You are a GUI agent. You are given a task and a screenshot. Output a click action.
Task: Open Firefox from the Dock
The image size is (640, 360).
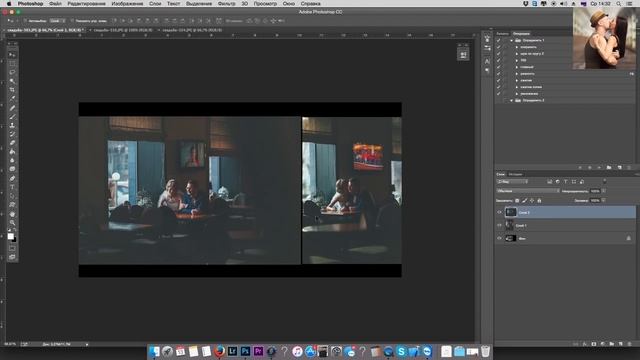click(219, 351)
